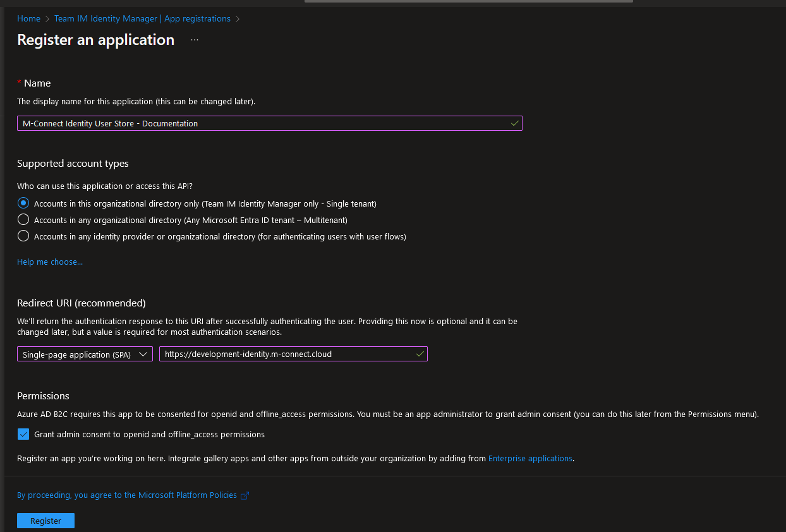
Task: Select the Single tenant accounts radio button
Action: 23,203
